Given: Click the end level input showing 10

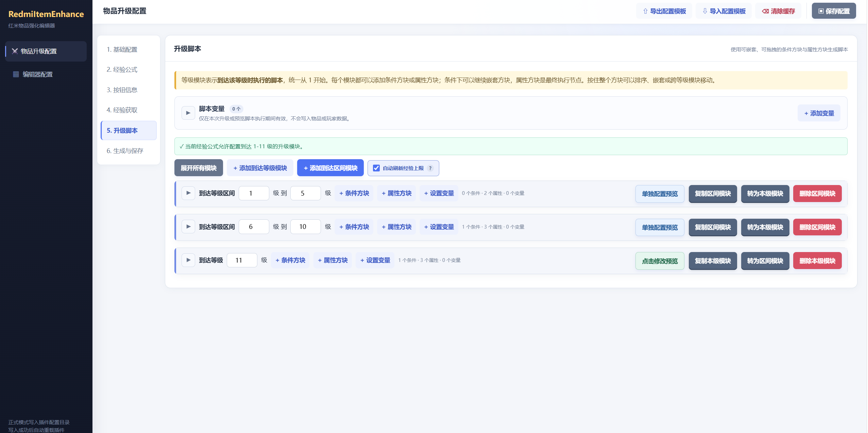Looking at the screenshot, I should pos(305,227).
